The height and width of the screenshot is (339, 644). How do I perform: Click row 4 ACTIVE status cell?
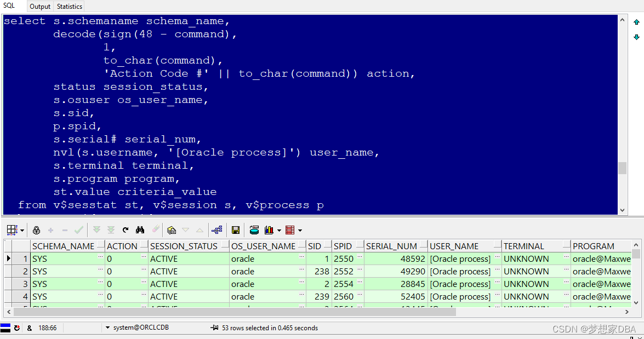189,297
